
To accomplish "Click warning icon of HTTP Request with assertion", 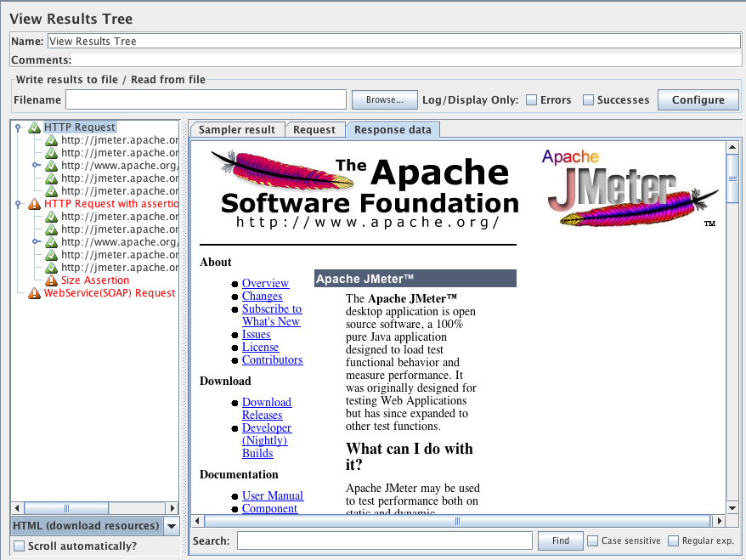I will point(34,204).
